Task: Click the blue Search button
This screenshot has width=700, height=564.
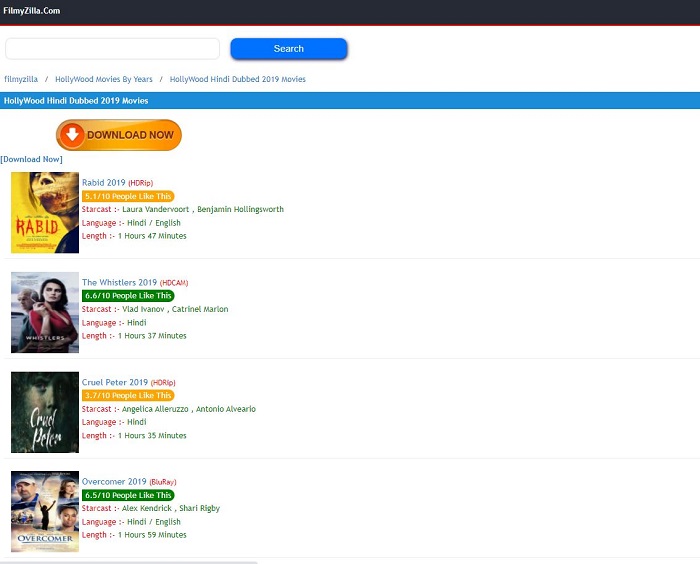Action: (x=289, y=49)
